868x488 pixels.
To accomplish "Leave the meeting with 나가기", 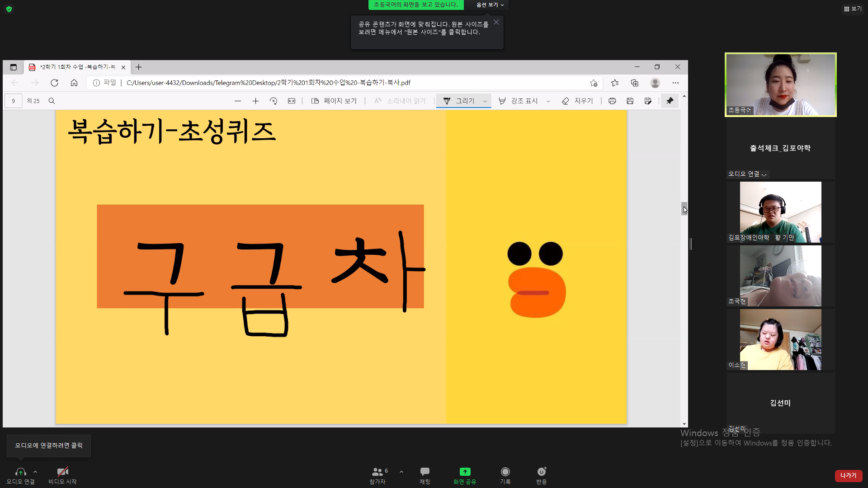I will [x=849, y=476].
